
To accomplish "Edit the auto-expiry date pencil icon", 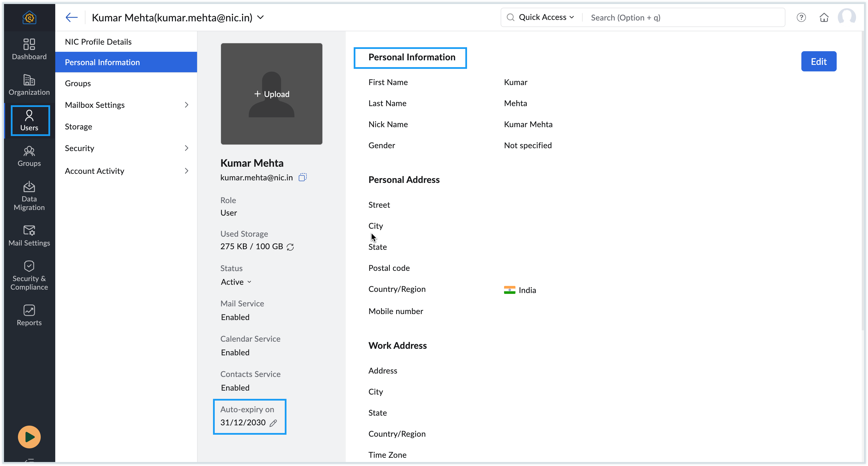I will [273, 423].
